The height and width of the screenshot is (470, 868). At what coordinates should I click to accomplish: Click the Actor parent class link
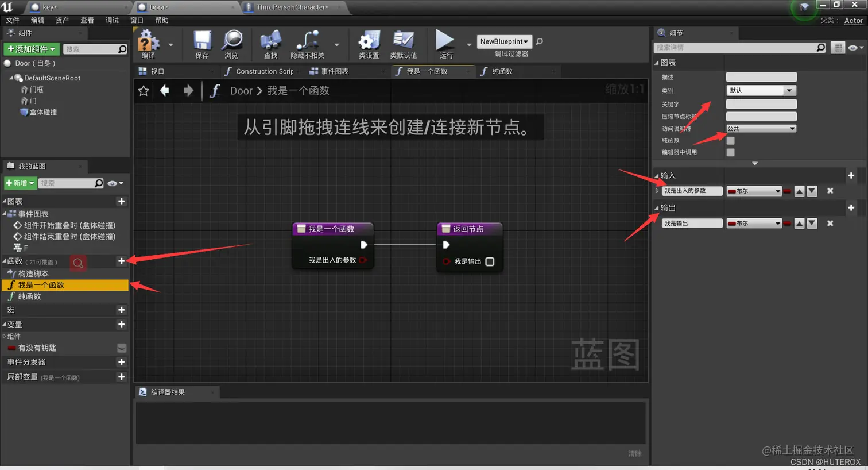click(854, 20)
